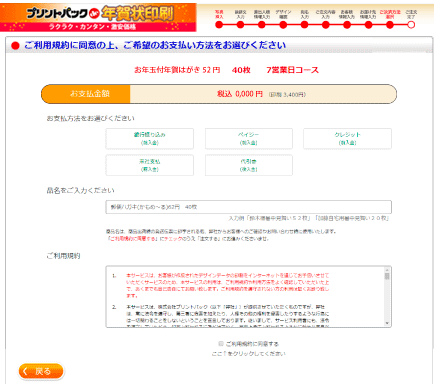Viewport: 434px width, 384px height.
Task: Jump to the ご注文内容入力 step dot
Action: tap(326, 25)
